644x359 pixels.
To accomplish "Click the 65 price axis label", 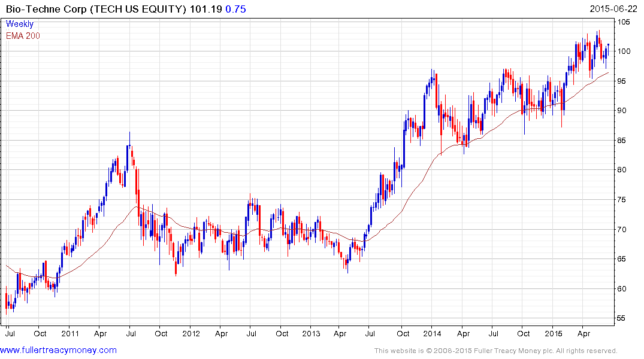I will click(x=622, y=259).
